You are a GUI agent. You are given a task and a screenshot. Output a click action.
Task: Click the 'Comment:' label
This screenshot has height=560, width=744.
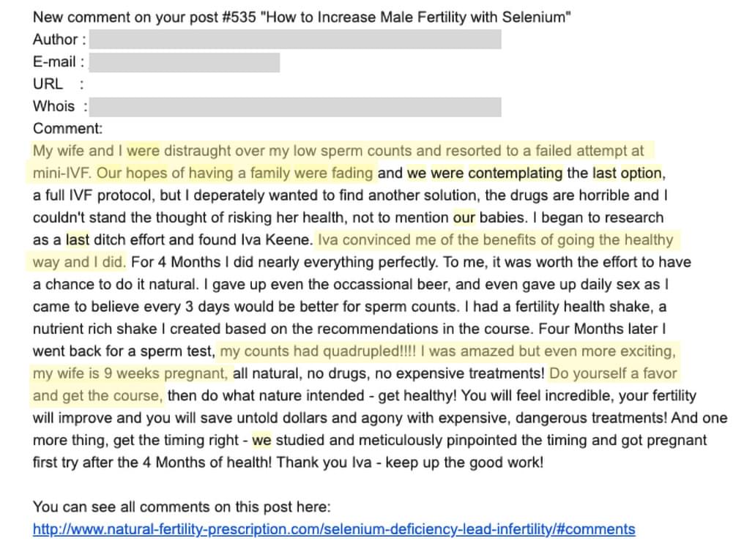click(67, 129)
